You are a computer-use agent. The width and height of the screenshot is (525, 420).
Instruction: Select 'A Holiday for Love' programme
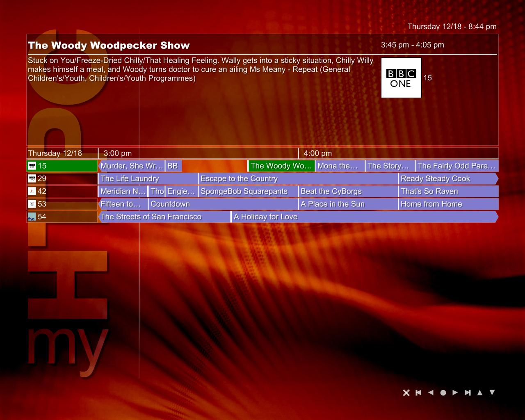click(365, 217)
